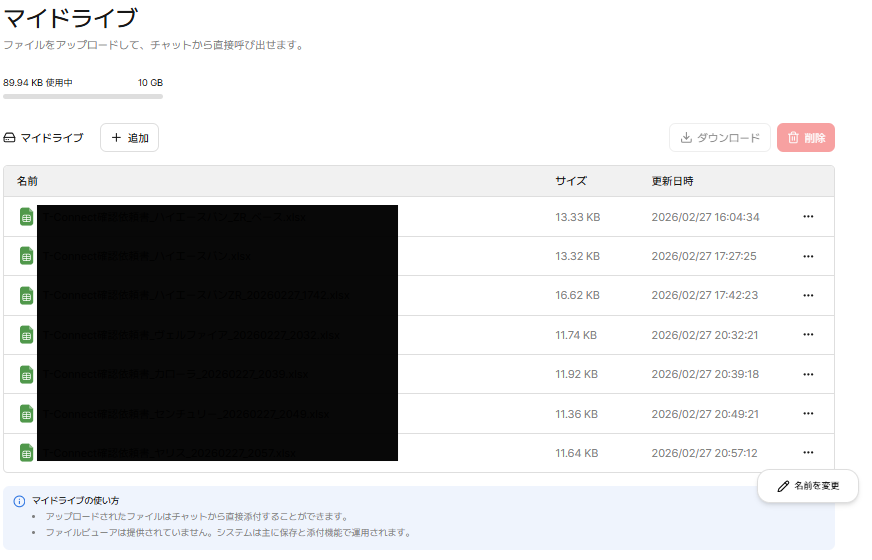Viewport: 872px width, 560px height.
Task: Open the more options menu for the 16:04:34 file
Action: coord(808,216)
